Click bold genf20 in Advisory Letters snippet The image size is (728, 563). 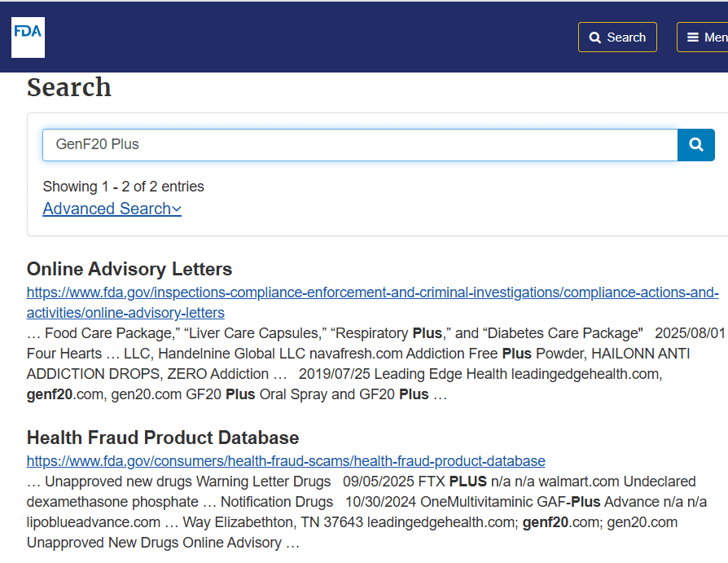[49, 394]
